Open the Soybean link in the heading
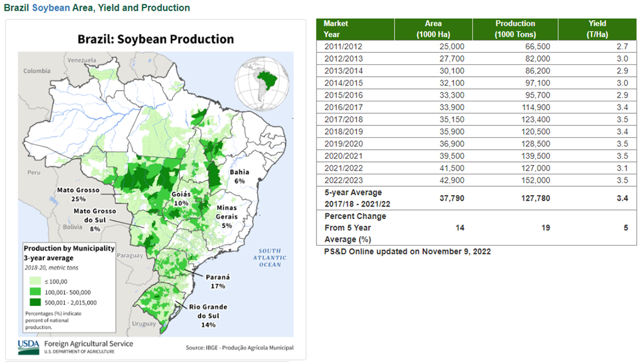This screenshot has width=644, height=362. [x=51, y=8]
